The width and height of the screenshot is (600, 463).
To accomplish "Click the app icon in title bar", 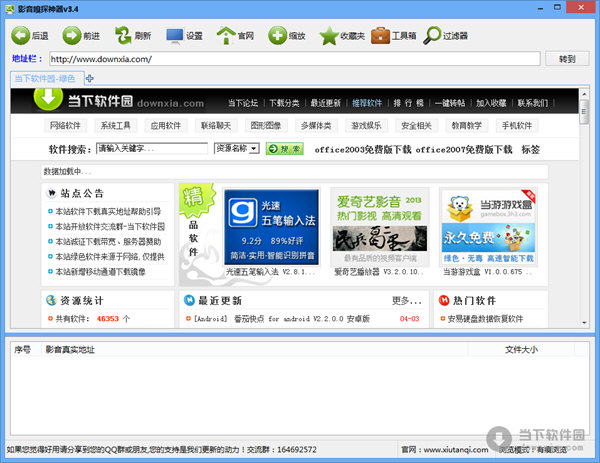I will (x=10, y=9).
